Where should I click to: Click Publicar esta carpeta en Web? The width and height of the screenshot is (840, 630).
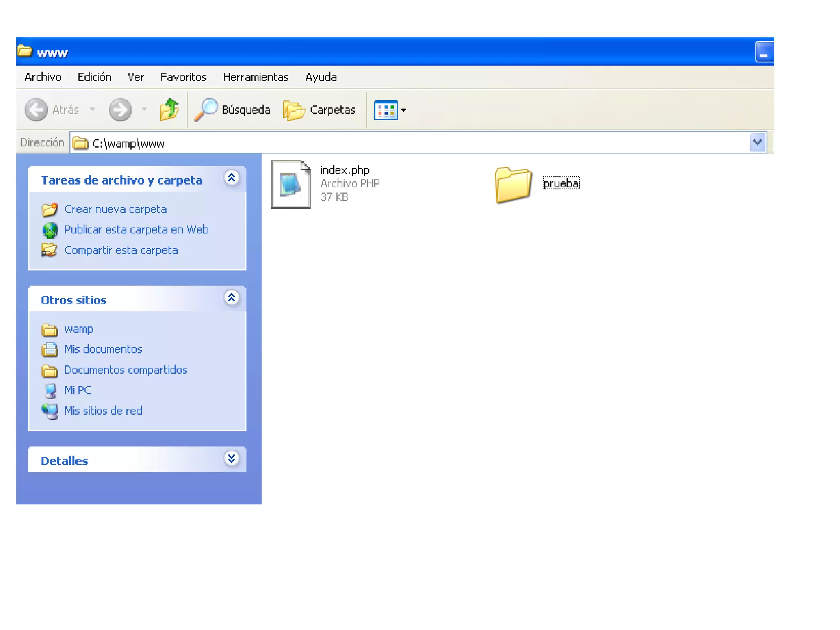click(136, 230)
